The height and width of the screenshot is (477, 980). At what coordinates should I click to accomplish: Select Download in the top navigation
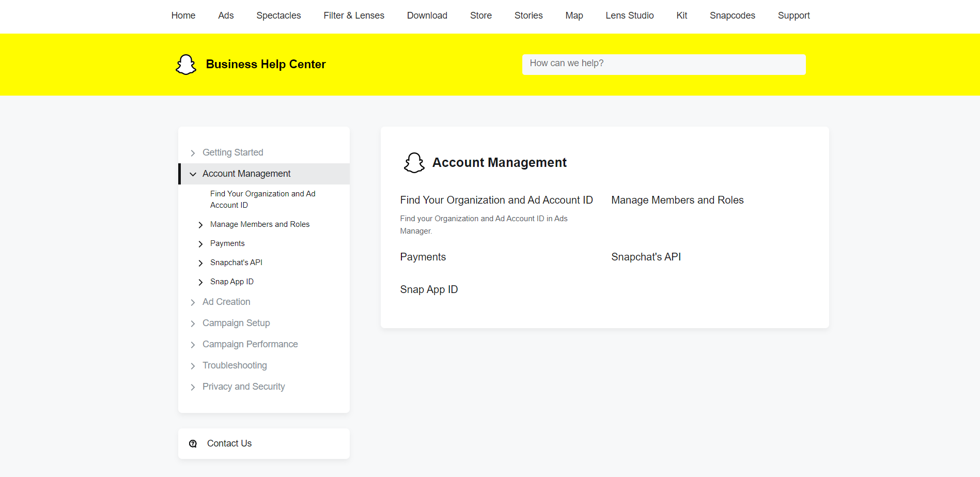point(427,16)
